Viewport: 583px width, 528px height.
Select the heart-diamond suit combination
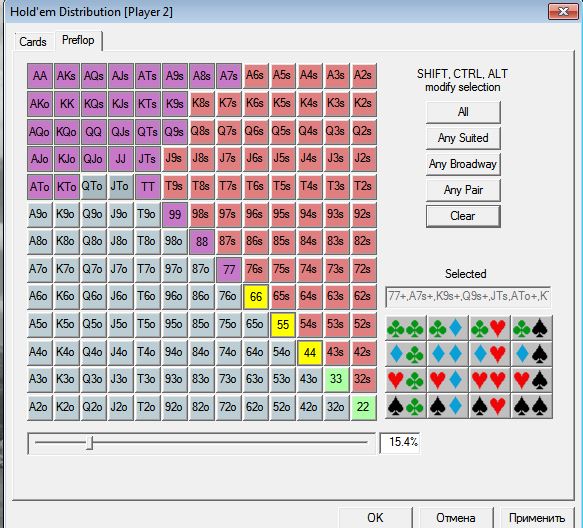click(x=448, y=380)
